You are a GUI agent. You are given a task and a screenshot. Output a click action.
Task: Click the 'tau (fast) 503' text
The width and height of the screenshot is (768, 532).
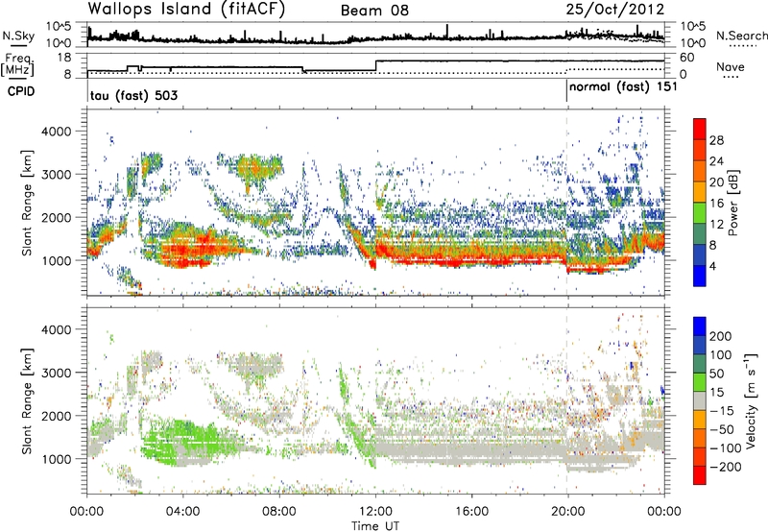pyautogui.click(x=133, y=95)
